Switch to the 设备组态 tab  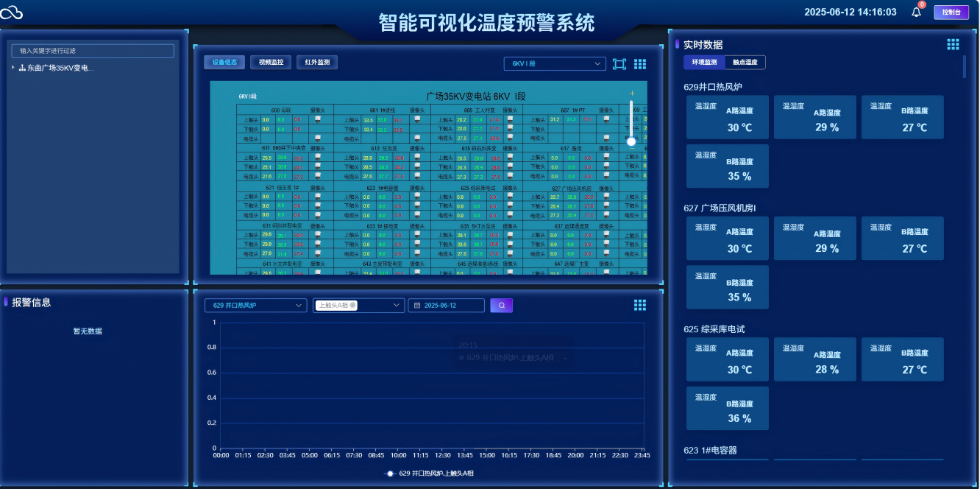pyautogui.click(x=224, y=63)
